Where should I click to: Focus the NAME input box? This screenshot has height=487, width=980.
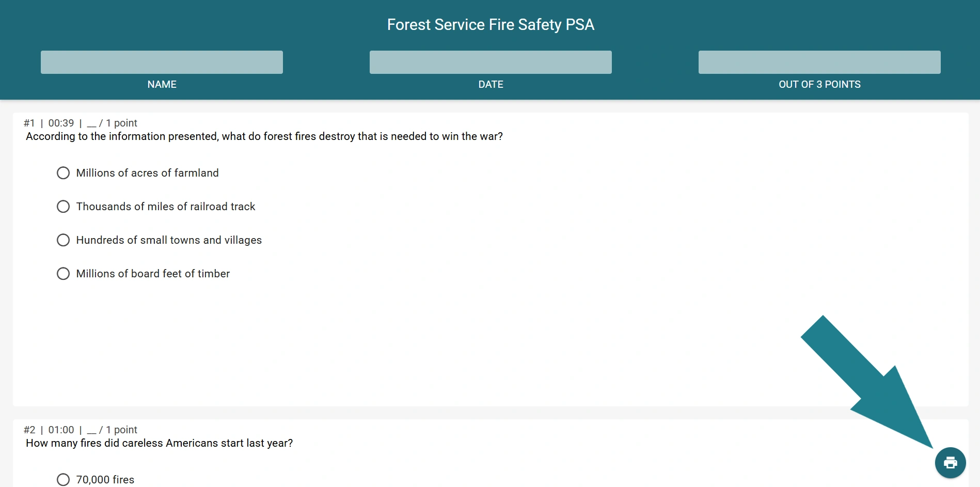(162, 62)
